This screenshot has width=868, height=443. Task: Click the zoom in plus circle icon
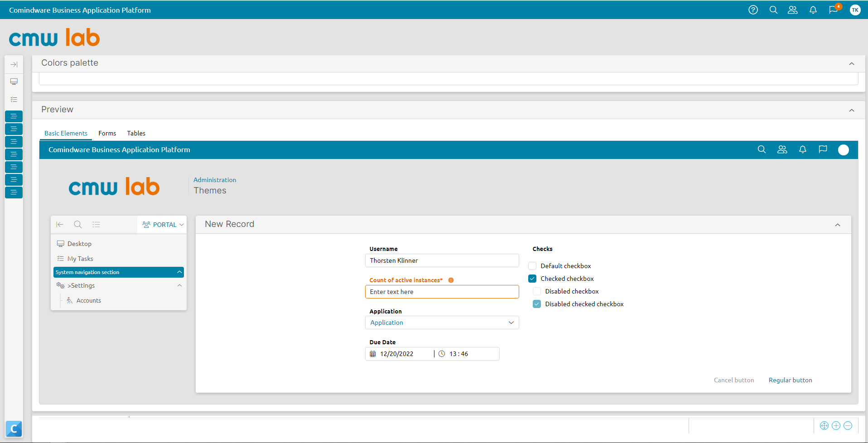tap(836, 425)
